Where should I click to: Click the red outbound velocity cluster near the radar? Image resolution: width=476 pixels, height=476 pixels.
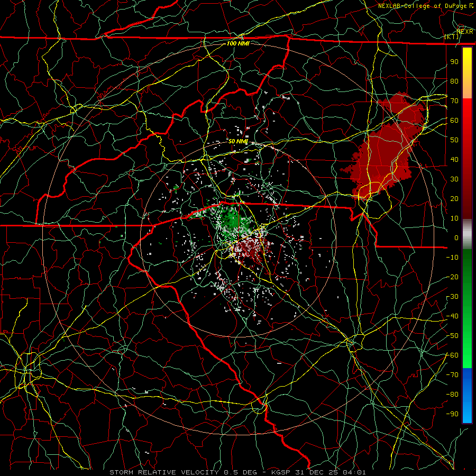point(251,248)
